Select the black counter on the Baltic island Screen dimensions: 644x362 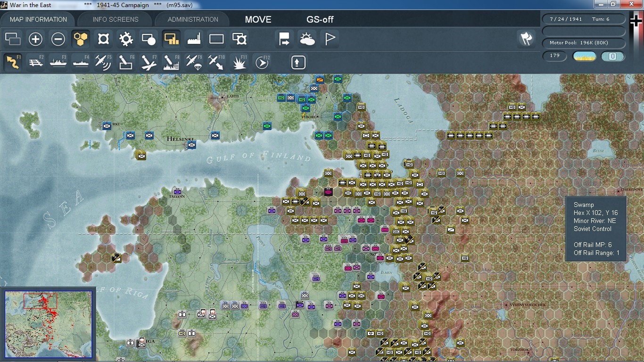(x=116, y=258)
